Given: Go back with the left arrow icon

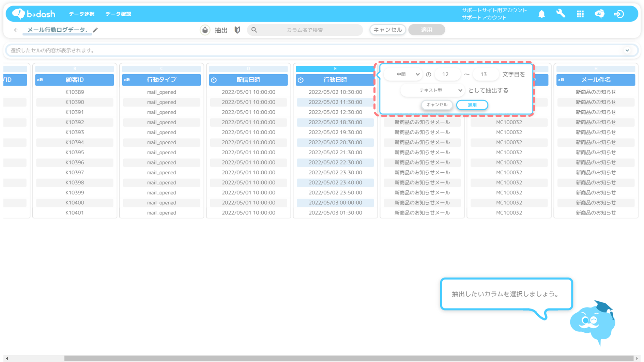Looking at the screenshot, I should pyautogui.click(x=16, y=30).
